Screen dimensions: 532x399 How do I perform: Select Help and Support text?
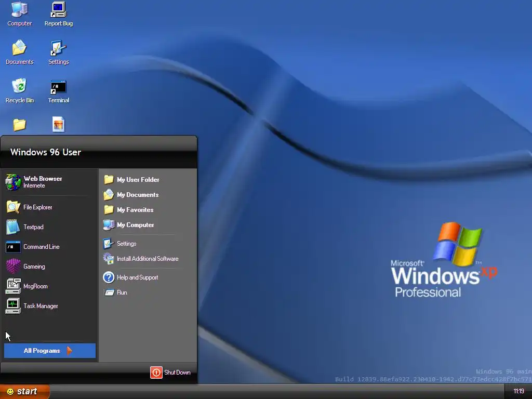(x=137, y=277)
